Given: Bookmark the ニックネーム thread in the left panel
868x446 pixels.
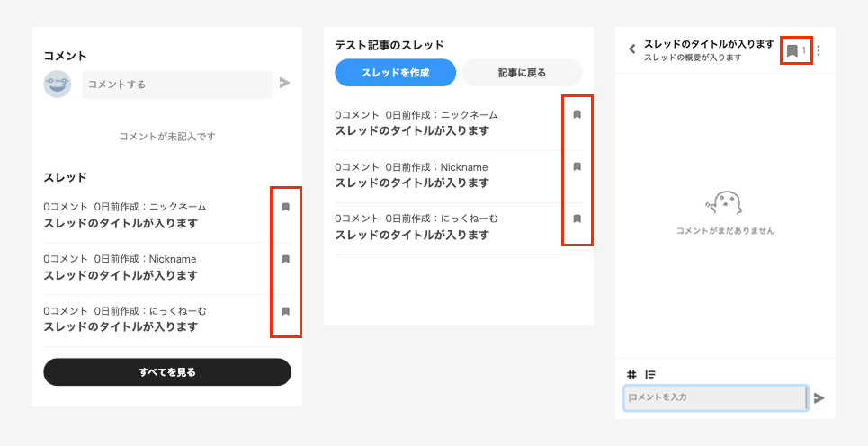Looking at the screenshot, I should [x=286, y=207].
